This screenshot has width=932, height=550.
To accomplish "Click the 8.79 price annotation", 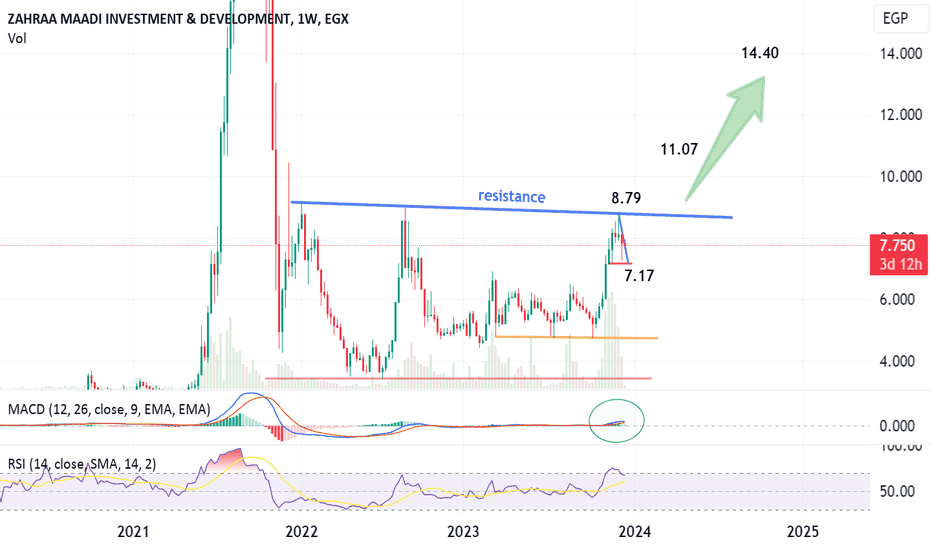I will (x=626, y=197).
